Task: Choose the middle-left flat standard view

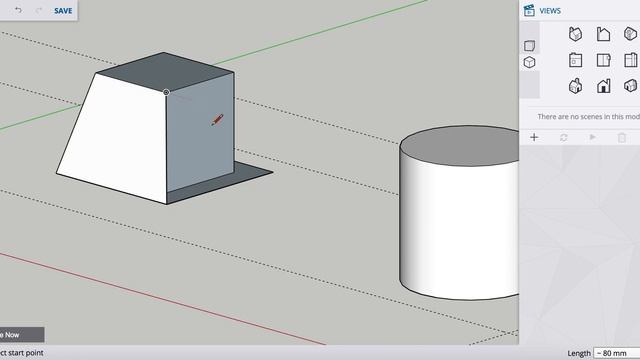Action: click(x=576, y=60)
